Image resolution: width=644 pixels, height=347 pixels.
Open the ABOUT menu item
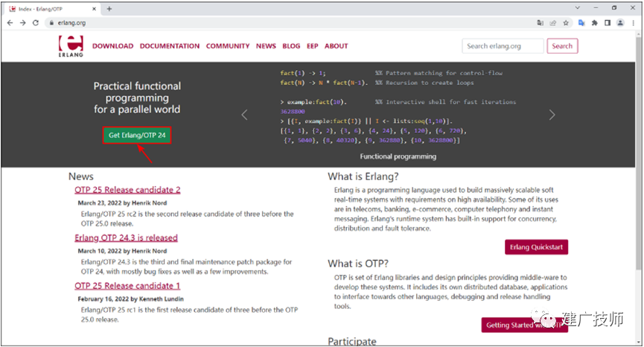(337, 46)
